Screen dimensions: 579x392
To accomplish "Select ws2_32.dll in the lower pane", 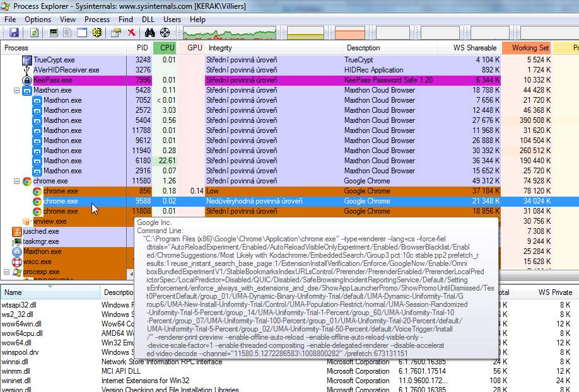I will click(x=18, y=314).
